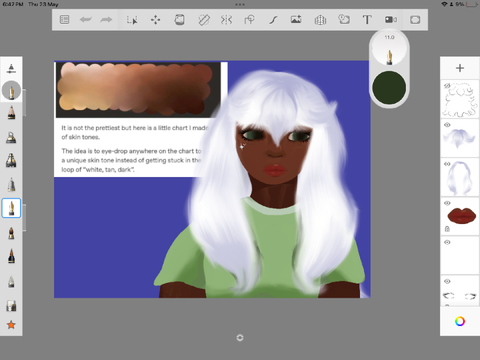
Task: Open the Perspective Guides tool
Action: coord(320,20)
